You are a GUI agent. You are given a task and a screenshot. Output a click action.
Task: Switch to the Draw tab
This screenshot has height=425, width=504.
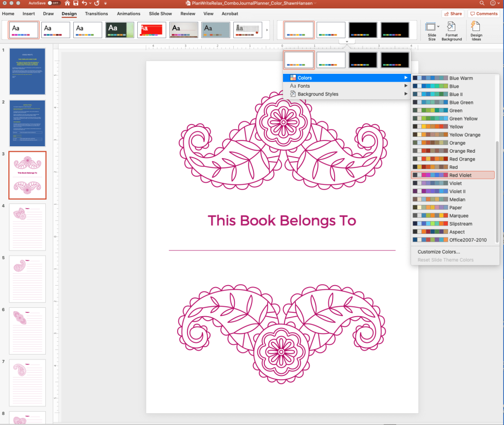48,13
